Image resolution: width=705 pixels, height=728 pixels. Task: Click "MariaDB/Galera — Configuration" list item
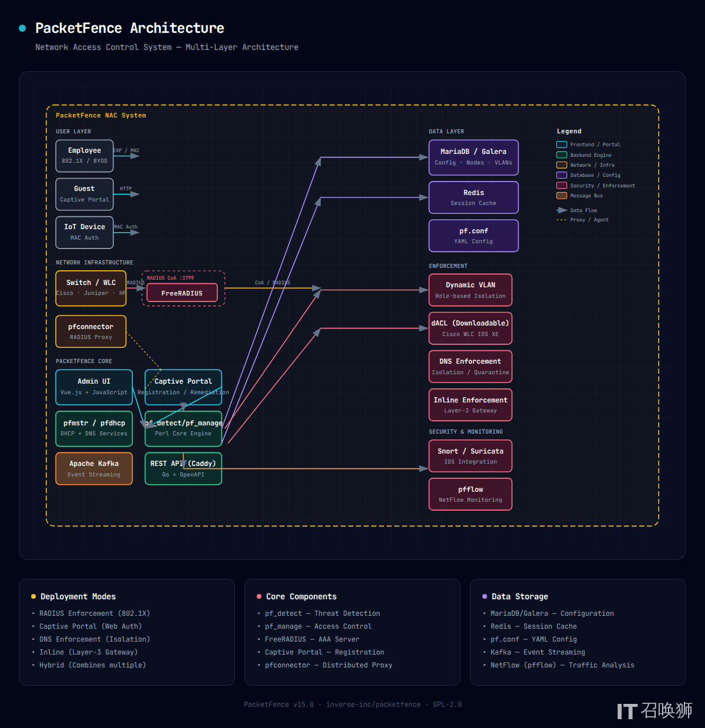click(552, 613)
